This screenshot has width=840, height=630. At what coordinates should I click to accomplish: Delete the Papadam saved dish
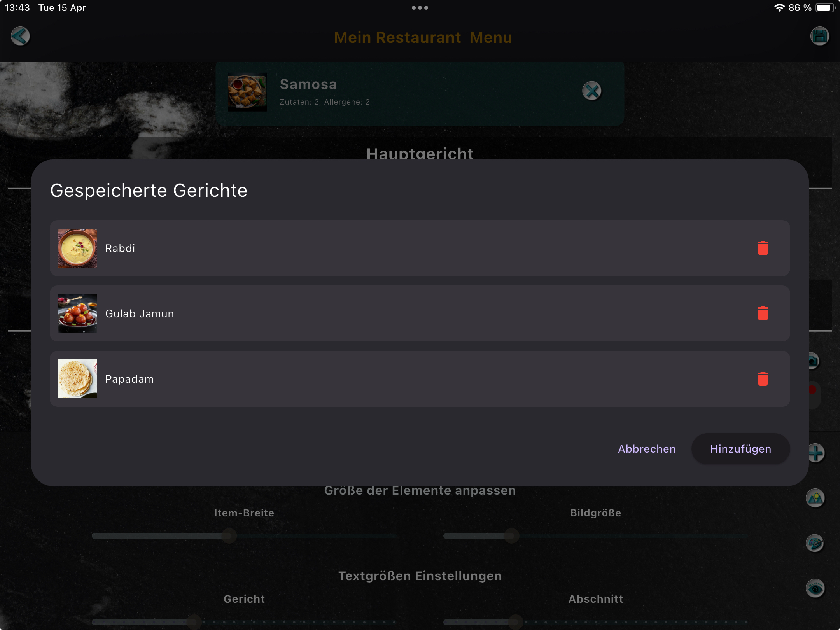(x=762, y=378)
